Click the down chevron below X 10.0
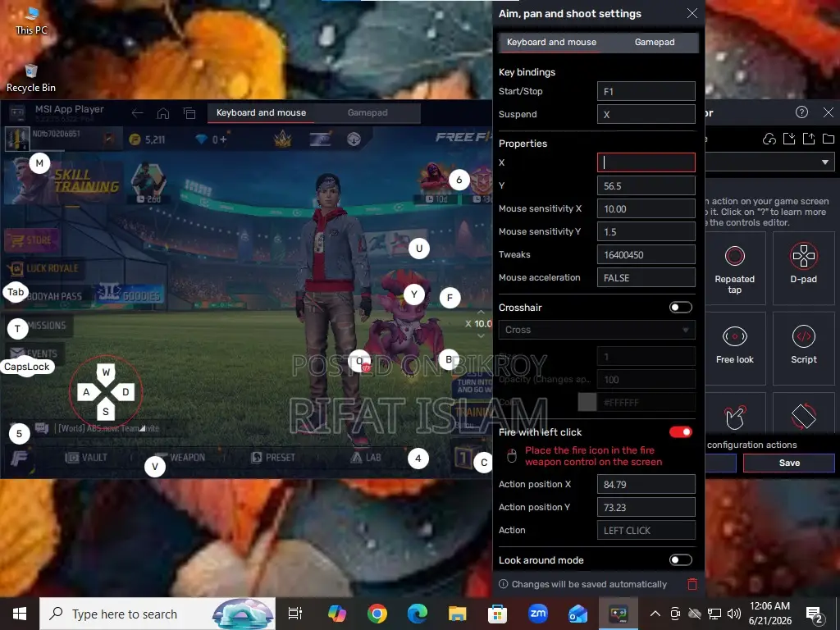 click(x=481, y=336)
